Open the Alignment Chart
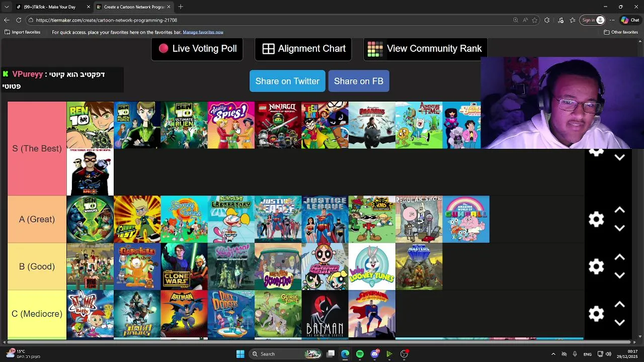 pos(303,49)
